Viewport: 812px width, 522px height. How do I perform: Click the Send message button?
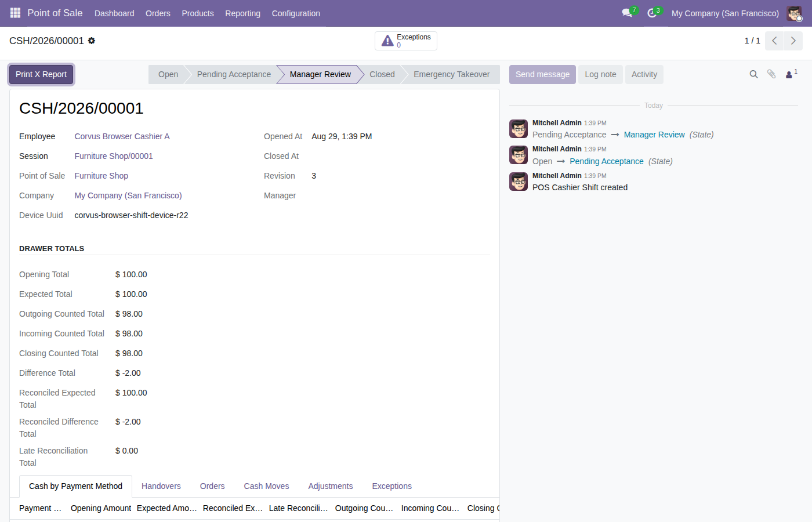543,74
